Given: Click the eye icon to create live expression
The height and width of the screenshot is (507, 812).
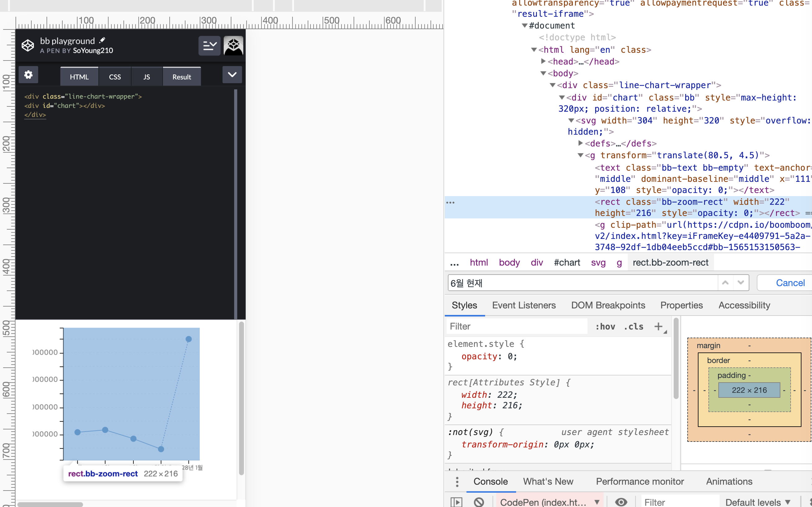Looking at the screenshot, I should click(x=621, y=502).
